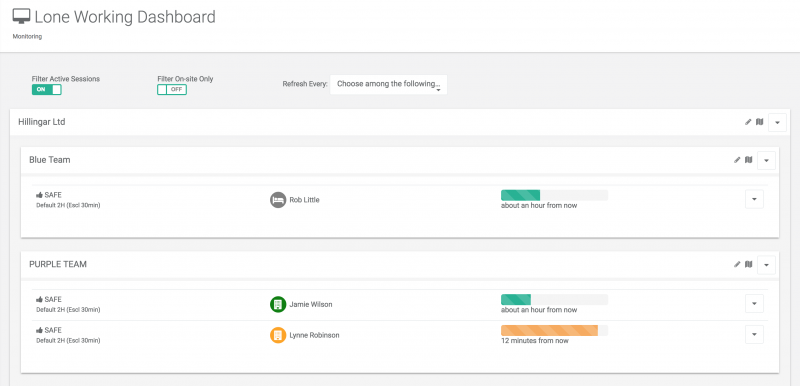Screen dimensions: 800x386
Task: Open the map icon for PURPLE TEAM
Action: [x=748, y=264]
